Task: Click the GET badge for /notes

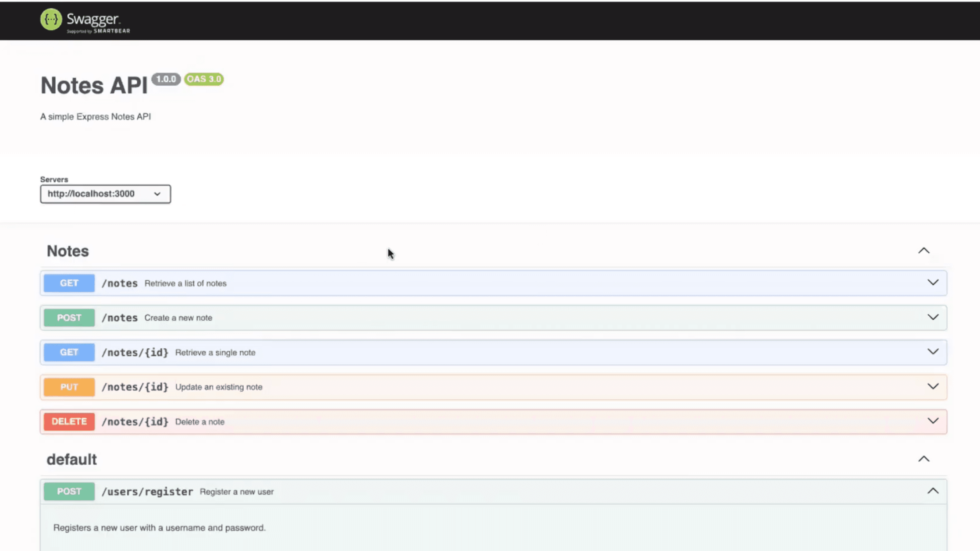Action: coord(69,283)
